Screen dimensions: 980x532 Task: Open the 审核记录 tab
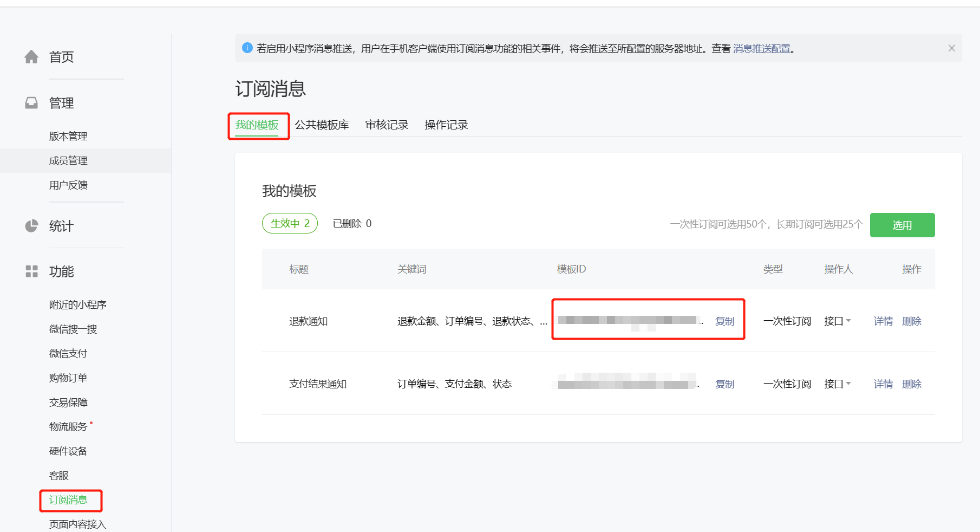click(387, 125)
